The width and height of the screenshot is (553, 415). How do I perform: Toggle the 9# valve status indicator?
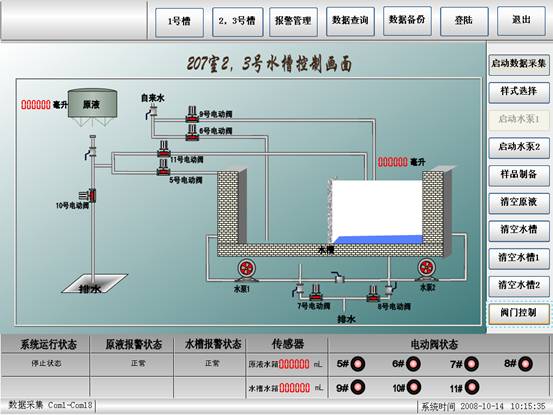pyautogui.click(x=358, y=387)
